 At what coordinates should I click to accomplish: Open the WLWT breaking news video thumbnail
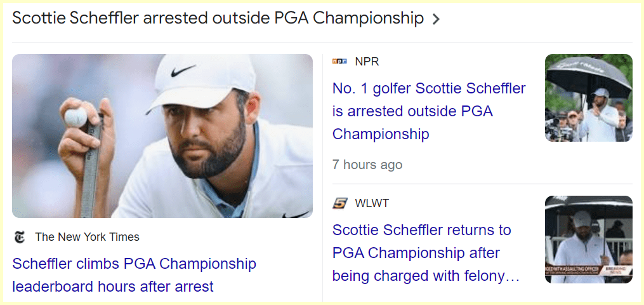(x=588, y=240)
